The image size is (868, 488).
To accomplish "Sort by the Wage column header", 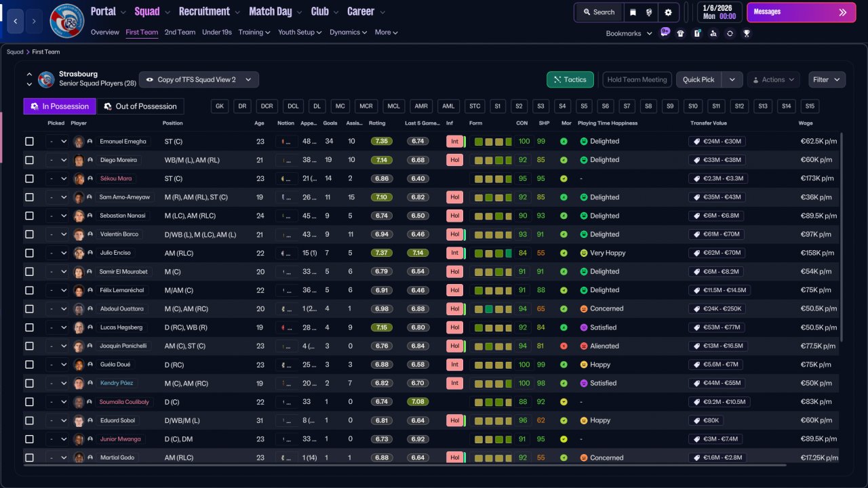I will click(806, 123).
